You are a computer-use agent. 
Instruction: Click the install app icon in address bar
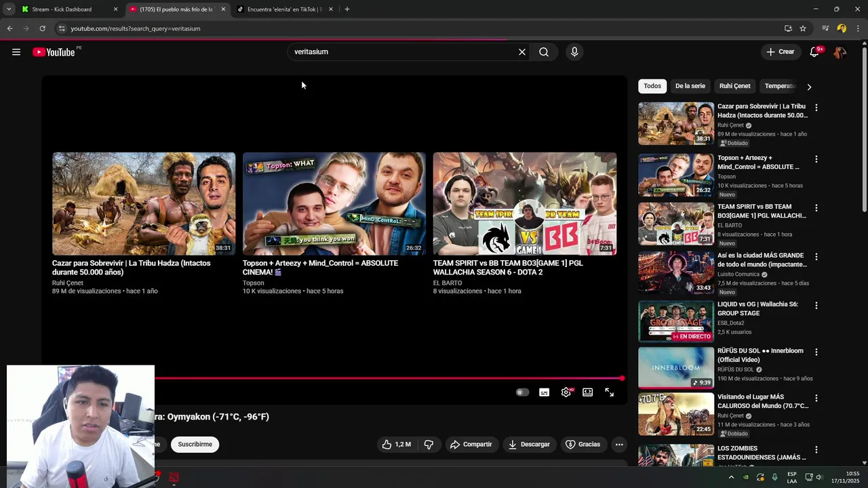click(788, 28)
